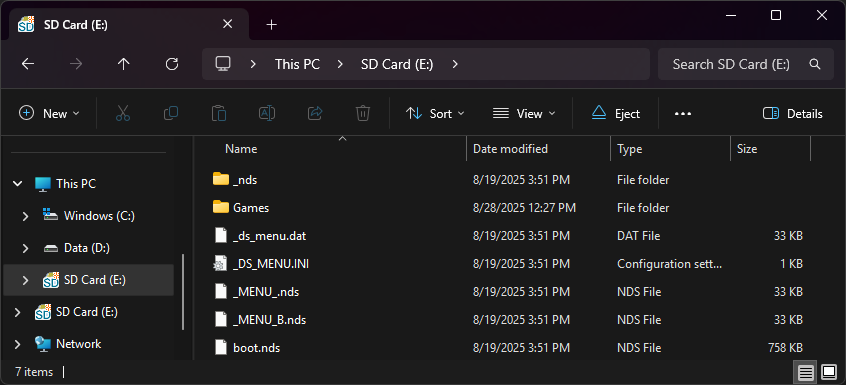
Task: Expand the chevron after This PC in address bar
Action: tap(340, 64)
